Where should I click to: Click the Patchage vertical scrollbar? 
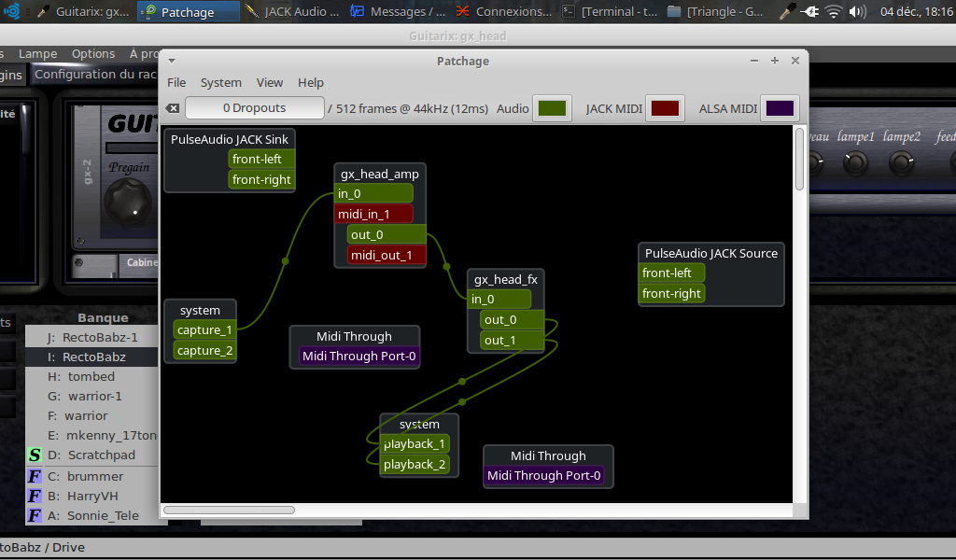pyautogui.click(x=799, y=160)
